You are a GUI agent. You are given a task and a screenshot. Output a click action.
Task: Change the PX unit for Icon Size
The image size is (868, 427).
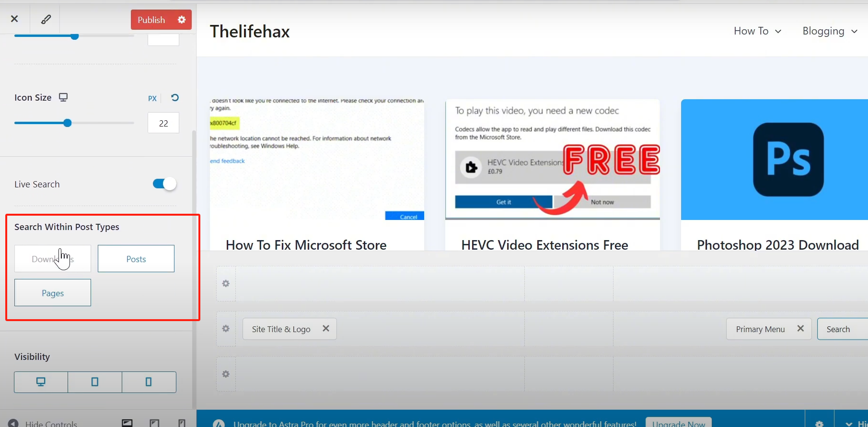click(152, 98)
